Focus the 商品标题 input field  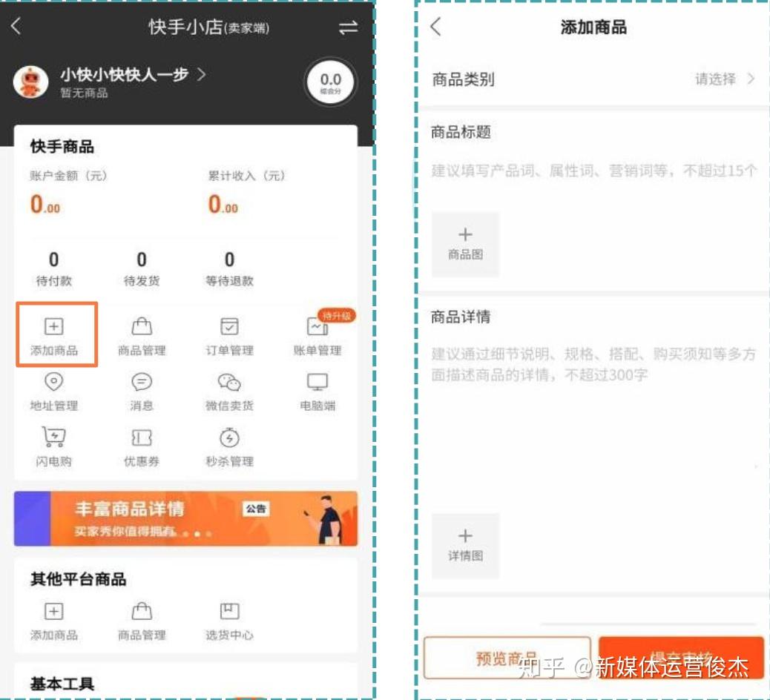(x=593, y=171)
